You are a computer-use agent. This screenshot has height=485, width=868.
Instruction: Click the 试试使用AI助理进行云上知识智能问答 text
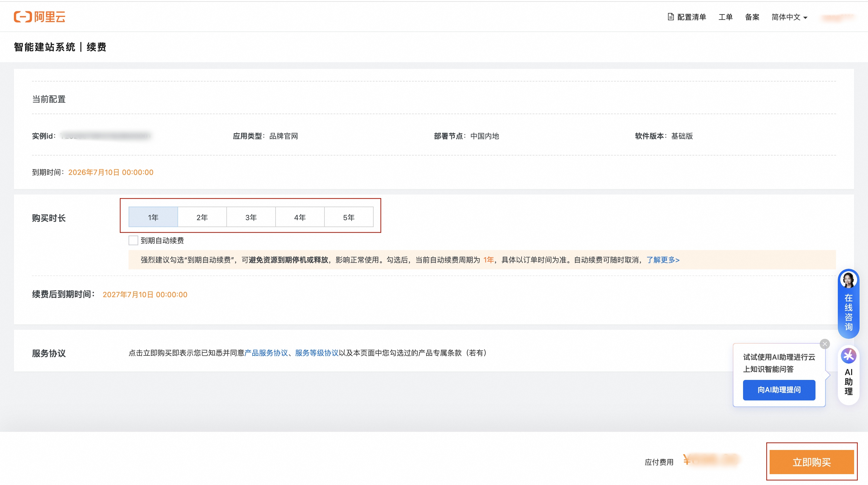click(x=779, y=363)
